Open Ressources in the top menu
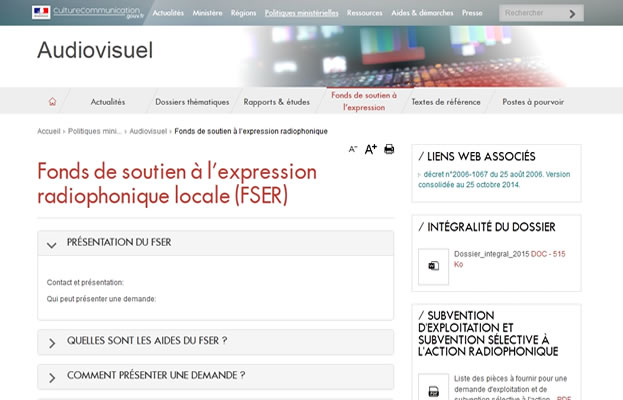 (364, 13)
